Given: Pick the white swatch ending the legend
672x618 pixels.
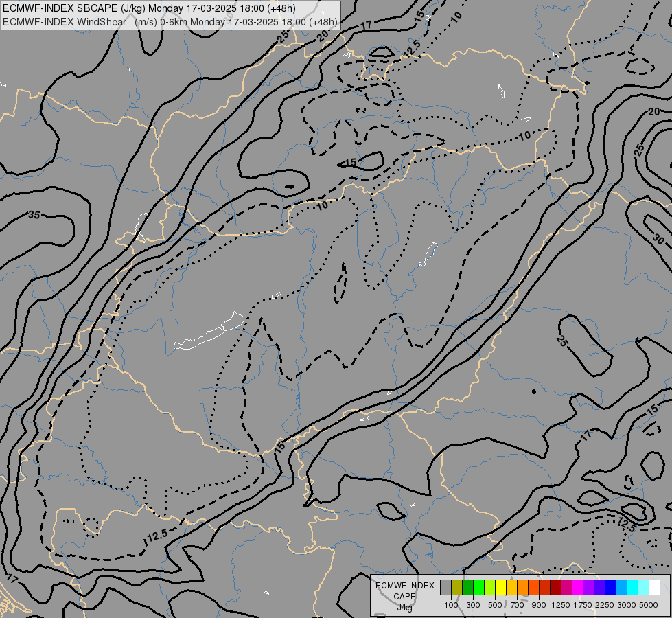Looking at the screenshot, I should (x=654, y=588).
